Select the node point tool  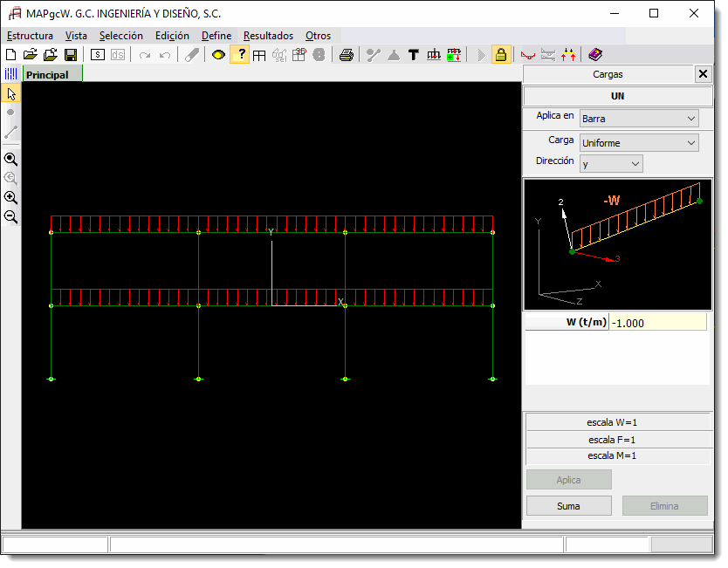coord(10,113)
